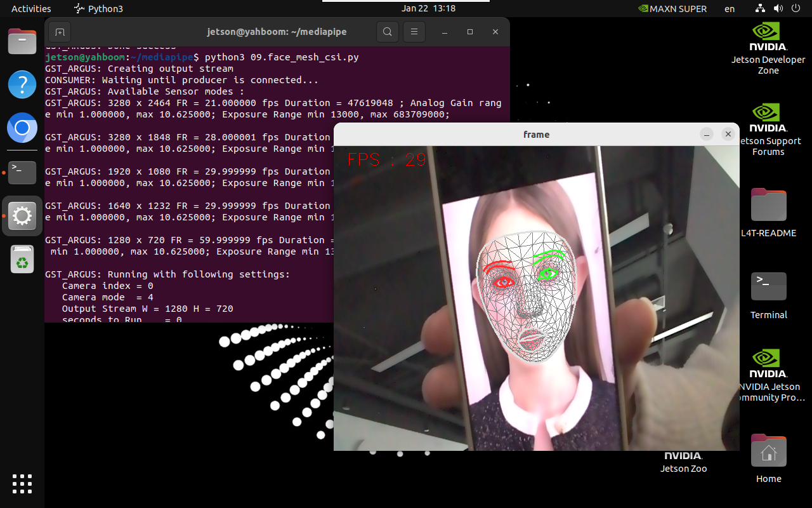
Task: Show Applications grid in the dock
Action: [22, 484]
